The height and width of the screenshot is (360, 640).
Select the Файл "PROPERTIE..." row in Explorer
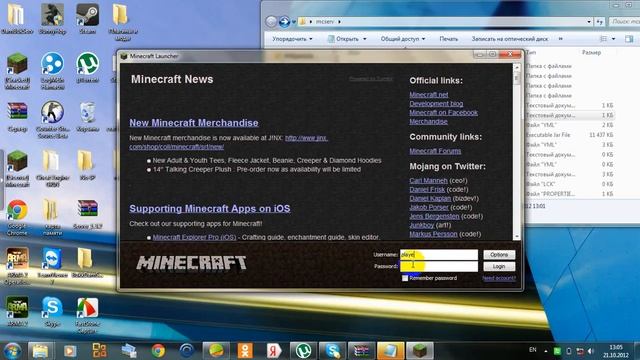[569, 194]
